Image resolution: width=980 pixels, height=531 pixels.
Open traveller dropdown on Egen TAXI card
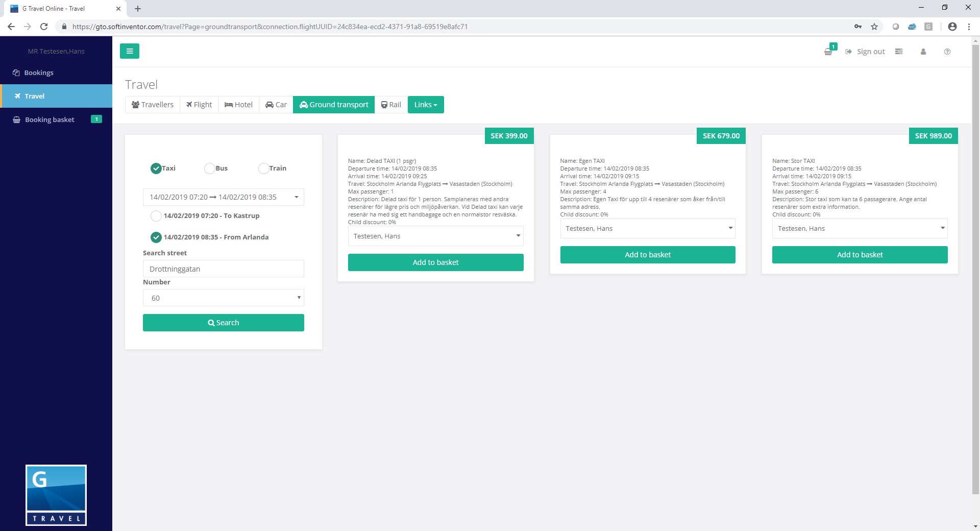click(647, 228)
